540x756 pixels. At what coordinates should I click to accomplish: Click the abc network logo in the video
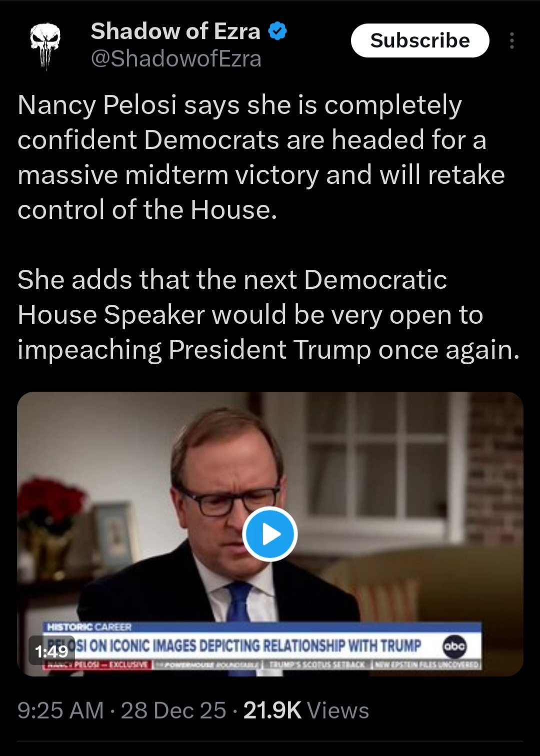454,646
